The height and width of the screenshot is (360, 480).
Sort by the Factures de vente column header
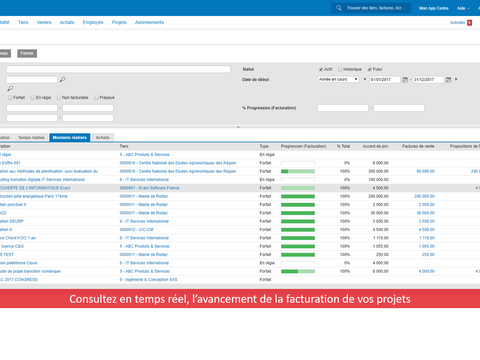click(x=418, y=146)
